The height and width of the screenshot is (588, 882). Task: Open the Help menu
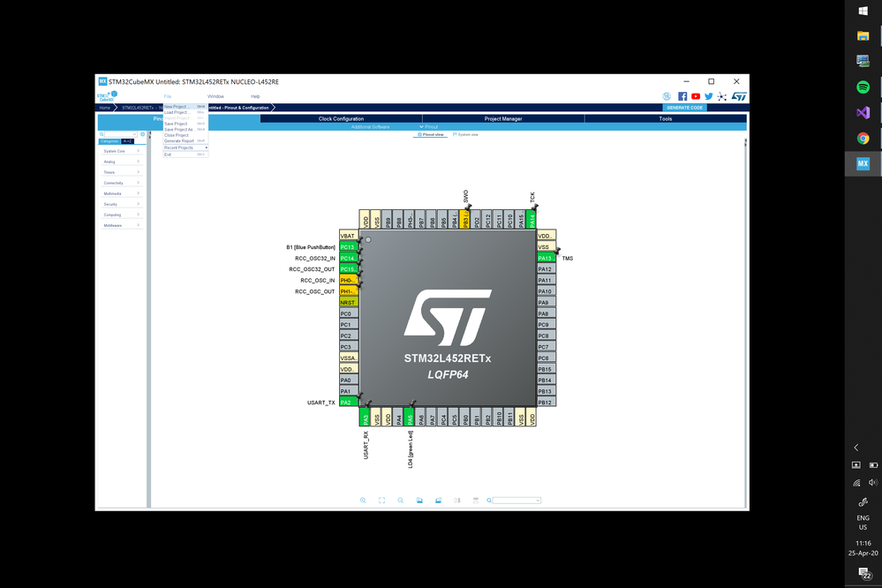coord(255,96)
